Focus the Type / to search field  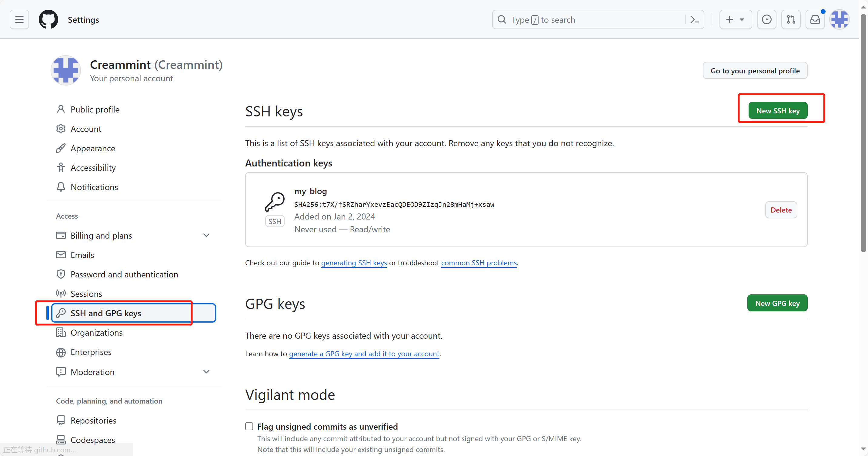point(598,19)
